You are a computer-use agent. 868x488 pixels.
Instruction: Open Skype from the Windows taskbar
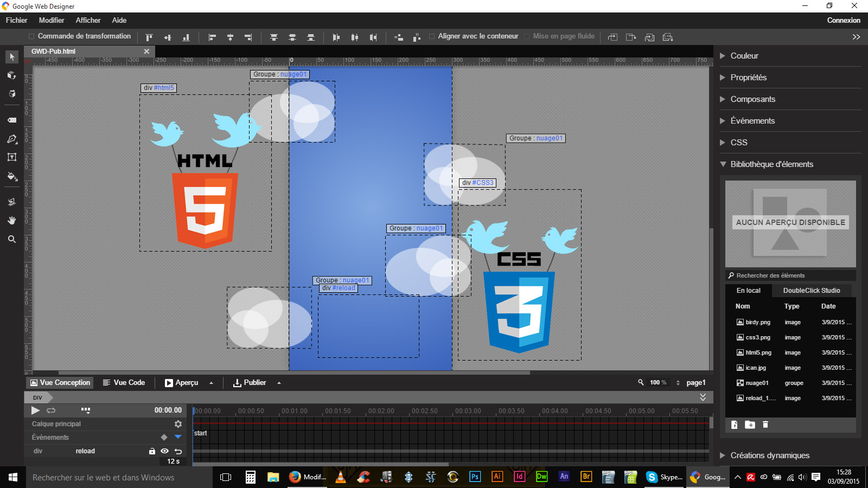pos(665,477)
